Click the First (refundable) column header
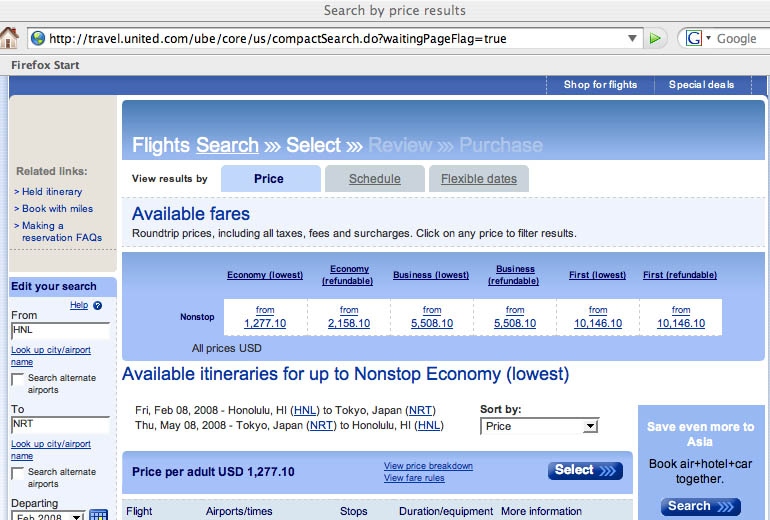 [x=680, y=275]
